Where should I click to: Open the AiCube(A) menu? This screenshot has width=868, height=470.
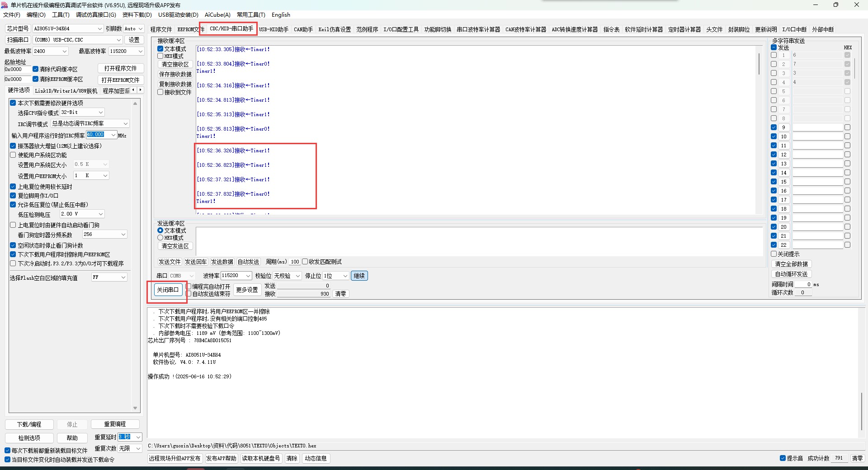[x=217, y=15]
